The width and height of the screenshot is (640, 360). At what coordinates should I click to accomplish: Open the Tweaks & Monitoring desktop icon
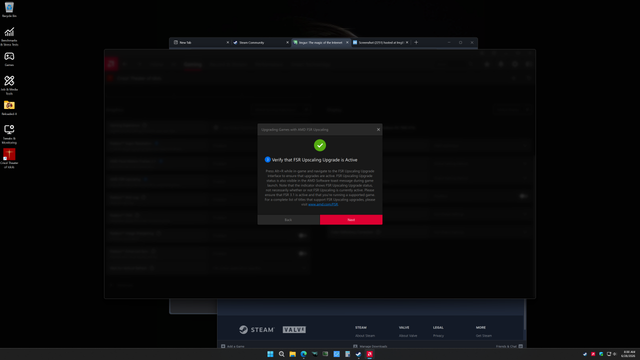tap(9, 134)
